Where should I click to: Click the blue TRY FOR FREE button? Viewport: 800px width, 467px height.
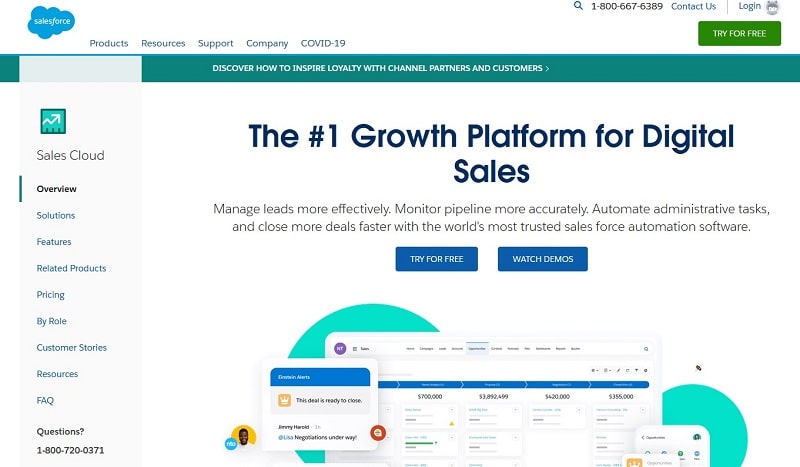pos(437,259)
